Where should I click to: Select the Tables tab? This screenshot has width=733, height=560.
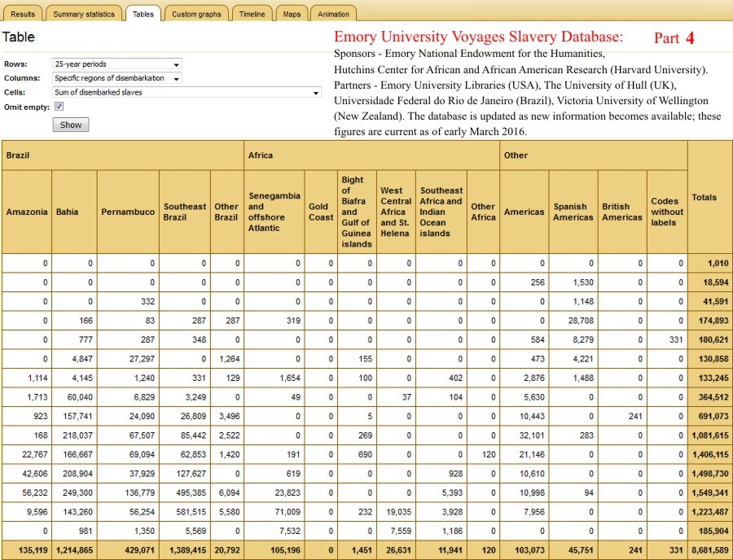pos(143,14)
